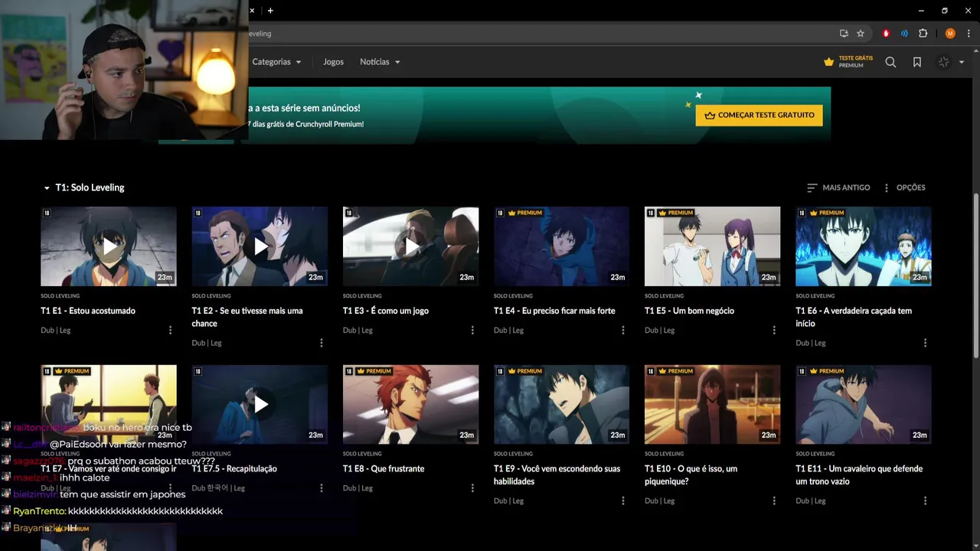
Task: Open episode title Um bom negócio
Action: point(689,311)
